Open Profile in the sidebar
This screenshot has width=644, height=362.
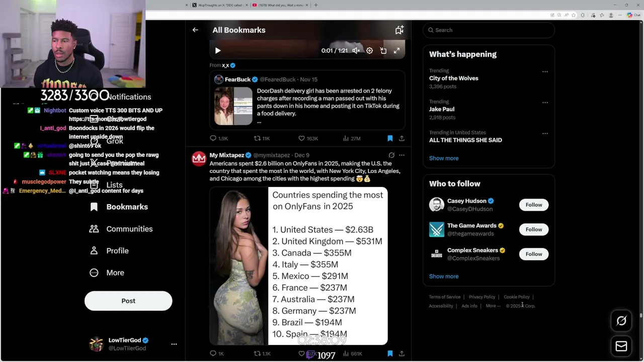109,251
